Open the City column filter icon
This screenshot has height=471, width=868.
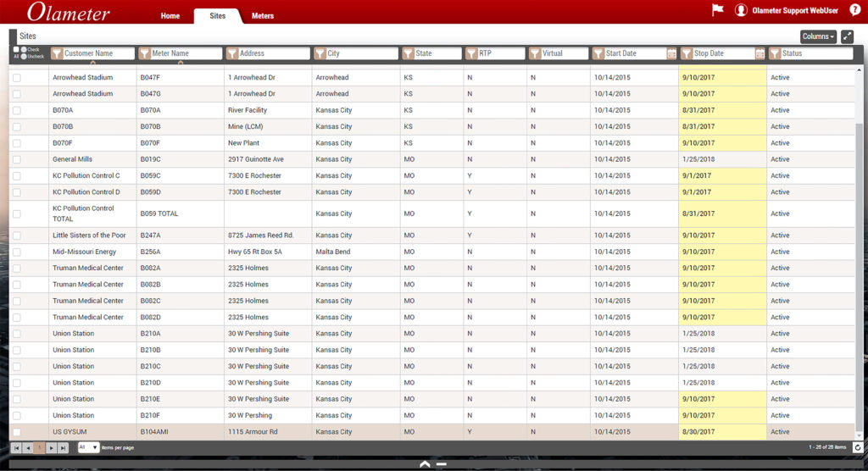coord(320,53)
